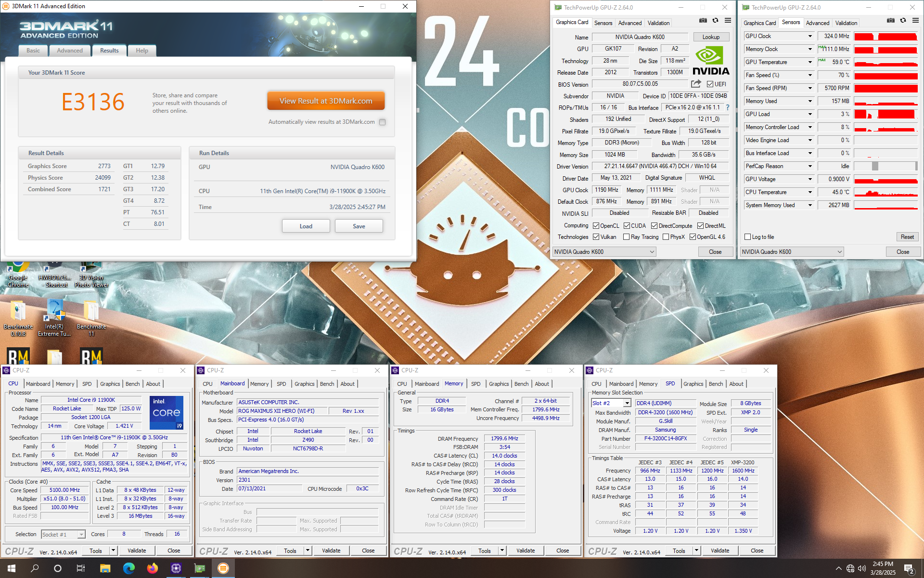Switch to the Basic tab in 3DMark 11
The width and height of the screenshot is (924, 578).
[33, 51]
